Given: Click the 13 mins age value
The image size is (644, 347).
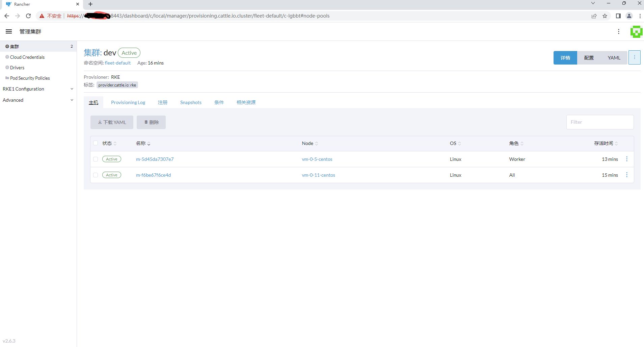Looking at the screenshot, I should tap(610, 159).
